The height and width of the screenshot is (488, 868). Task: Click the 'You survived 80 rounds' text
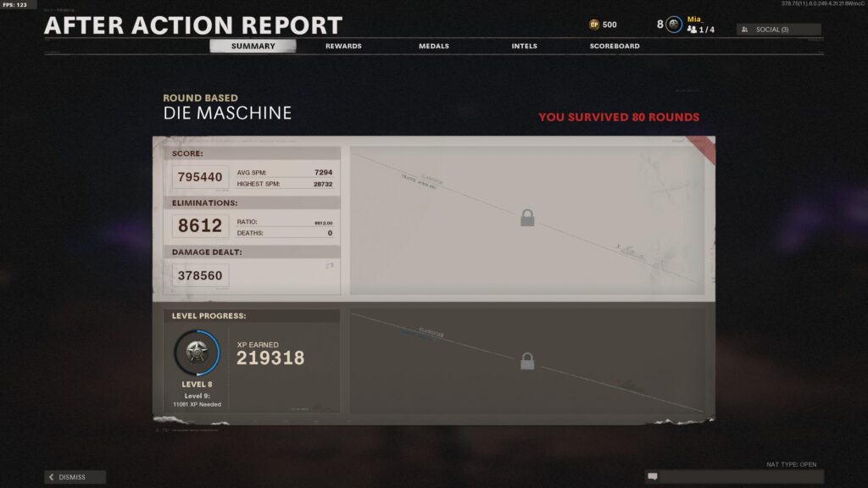coord(619,117)
